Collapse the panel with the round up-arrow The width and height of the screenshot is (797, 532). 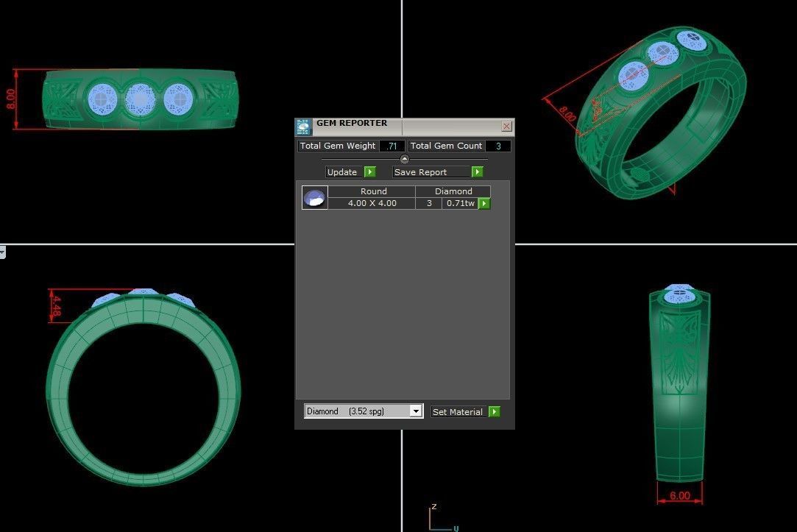pyautogui.click(x=405, y=159)
